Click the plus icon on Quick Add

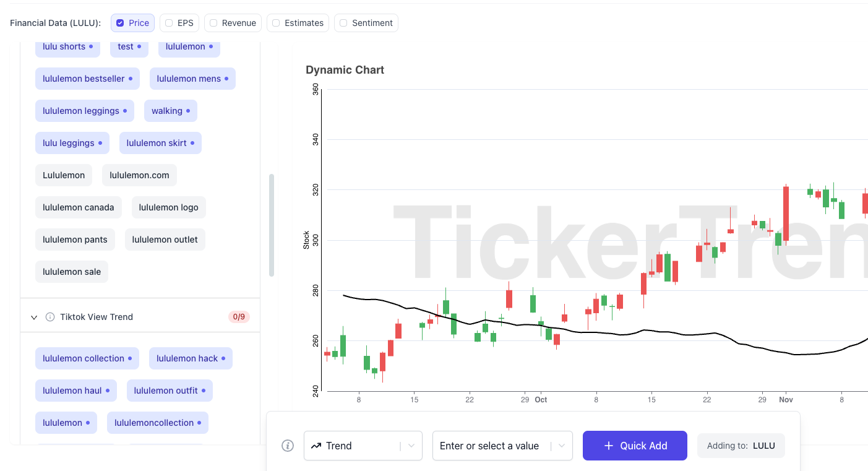[609, 446]
